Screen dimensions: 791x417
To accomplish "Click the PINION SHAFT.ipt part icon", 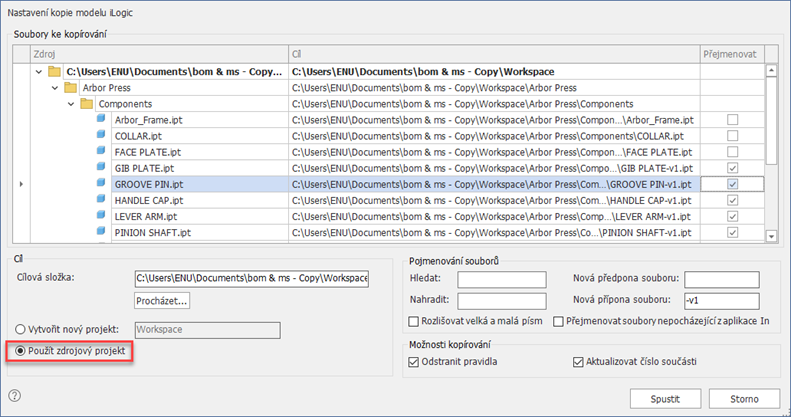I will coord(101,232).
